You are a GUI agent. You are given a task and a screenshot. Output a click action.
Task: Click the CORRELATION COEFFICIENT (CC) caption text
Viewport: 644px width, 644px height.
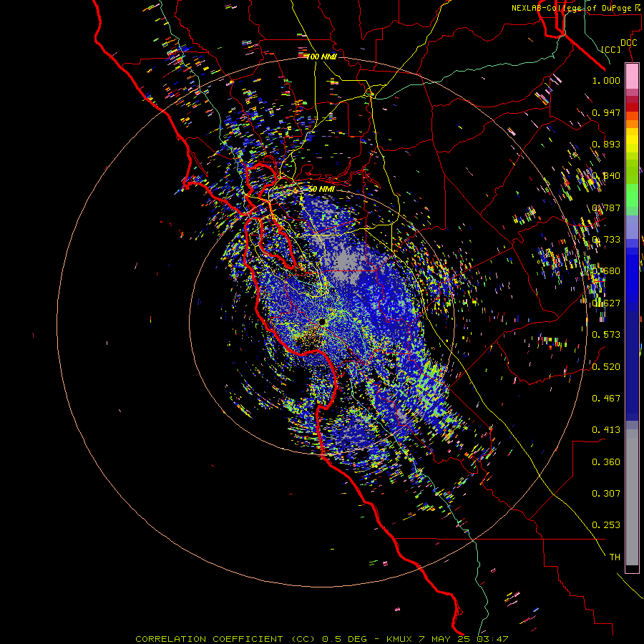tap(227, 639)
